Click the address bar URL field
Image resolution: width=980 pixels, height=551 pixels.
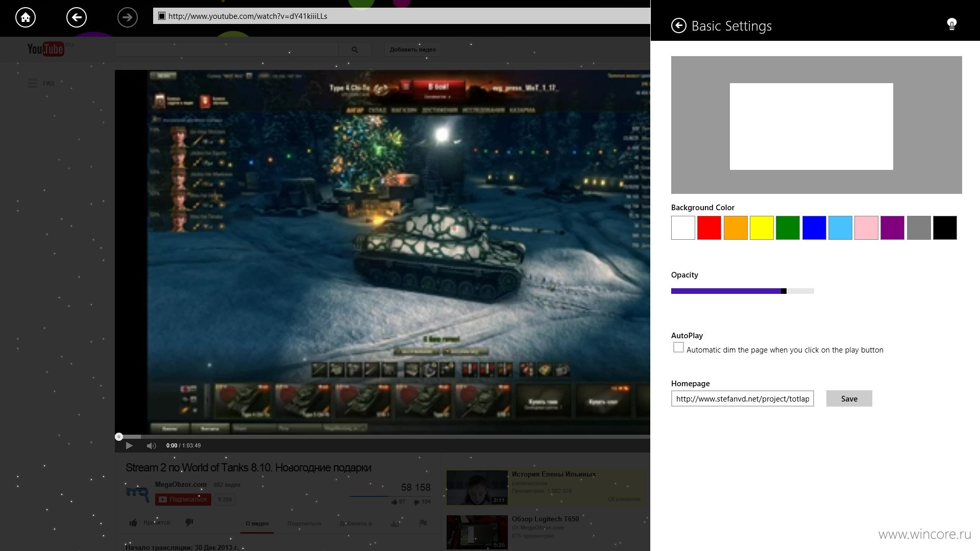[x=402, y=16]
